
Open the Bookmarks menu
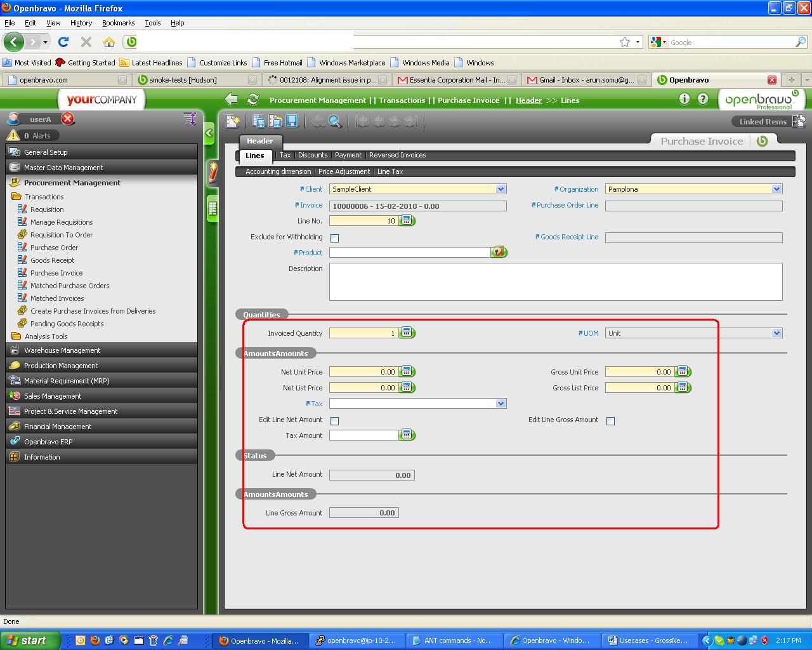pyautogui.click(x=118, y=23)
